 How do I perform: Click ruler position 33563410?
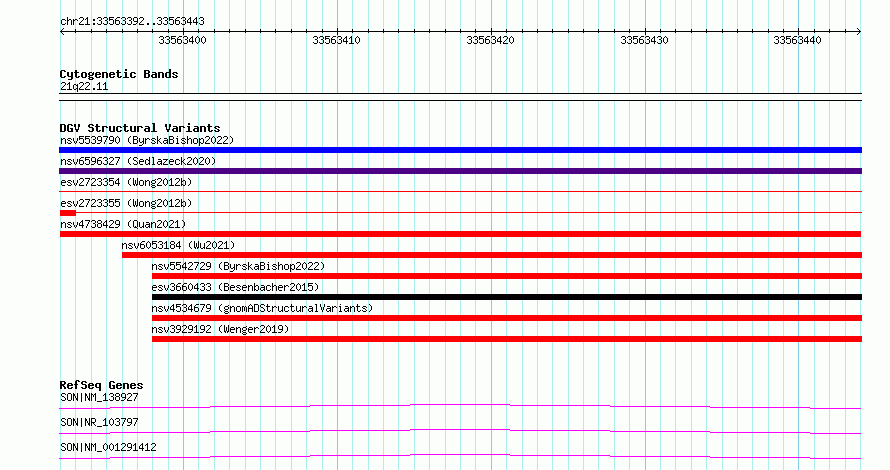(x=336, y=40)
